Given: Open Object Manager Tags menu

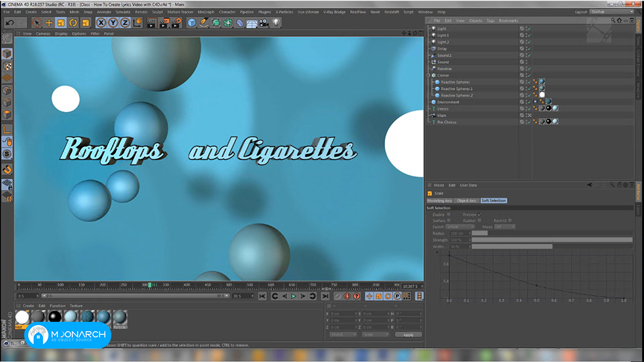Looking at the screenshot, I should tap(490, 21).
